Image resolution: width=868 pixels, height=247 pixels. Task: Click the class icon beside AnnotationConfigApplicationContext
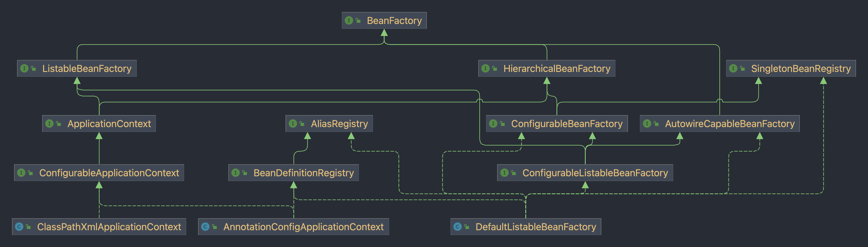click(205, 227)
